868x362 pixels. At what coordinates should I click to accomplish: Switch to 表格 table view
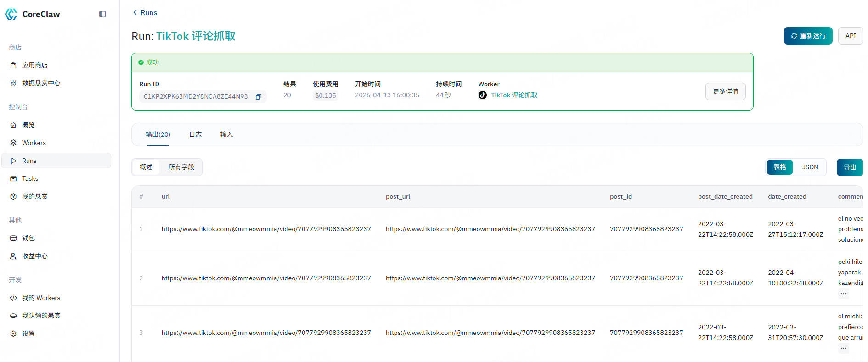[779, 167]
